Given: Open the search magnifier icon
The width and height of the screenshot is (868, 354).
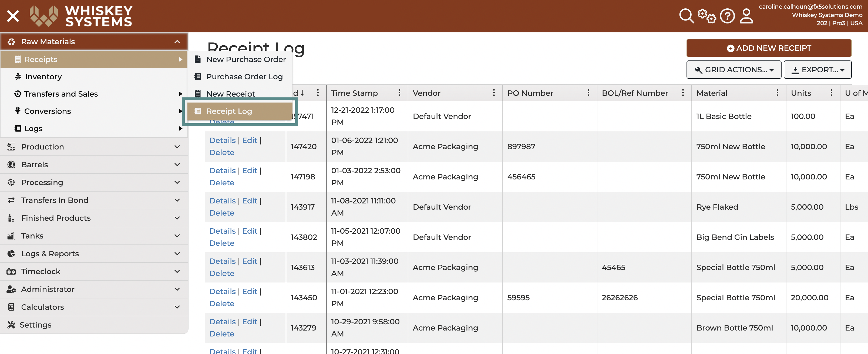Looking at the screenshot, I should tap(687, 16).
